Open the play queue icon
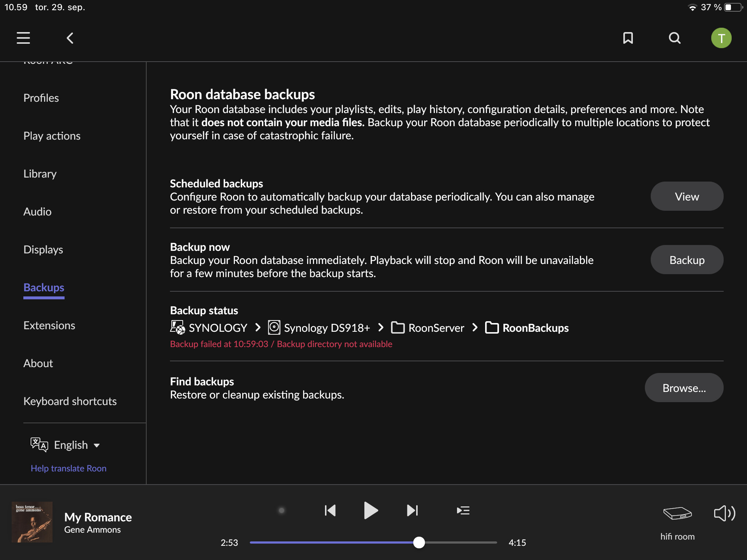The height and width of the screenshot is (560, 747). (x=463, y=510)
